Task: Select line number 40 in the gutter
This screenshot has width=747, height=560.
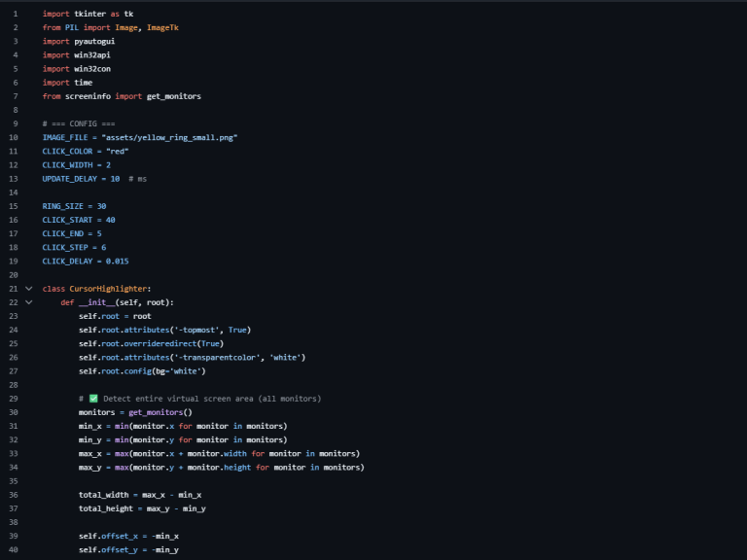Action: tap(14, 550)
